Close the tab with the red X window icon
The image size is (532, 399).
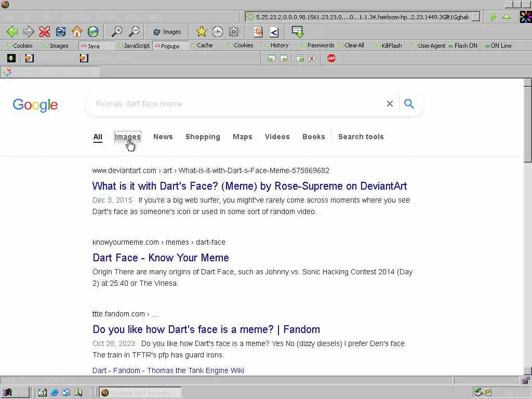(312, 58)
